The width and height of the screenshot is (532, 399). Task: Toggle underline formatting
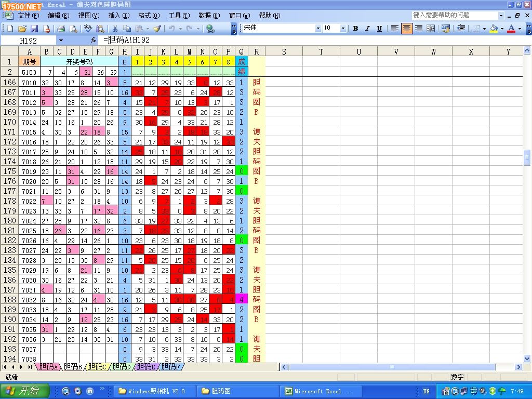click(380, 29)
